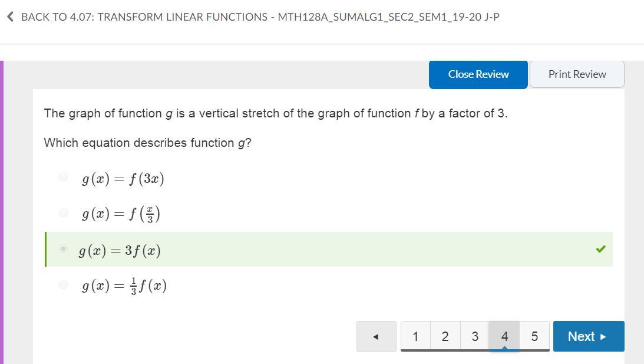Click the question text about vertical stretch
Image resolution: width=644 pixels, height=364 pixels.
(x=275, y=113)
